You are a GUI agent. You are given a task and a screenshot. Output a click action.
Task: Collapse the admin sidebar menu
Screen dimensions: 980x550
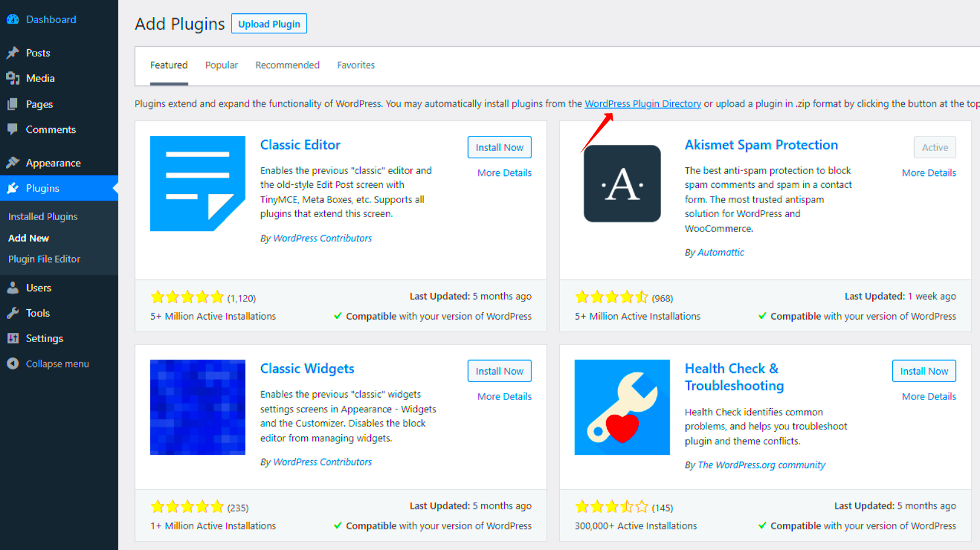coord(57,364)
